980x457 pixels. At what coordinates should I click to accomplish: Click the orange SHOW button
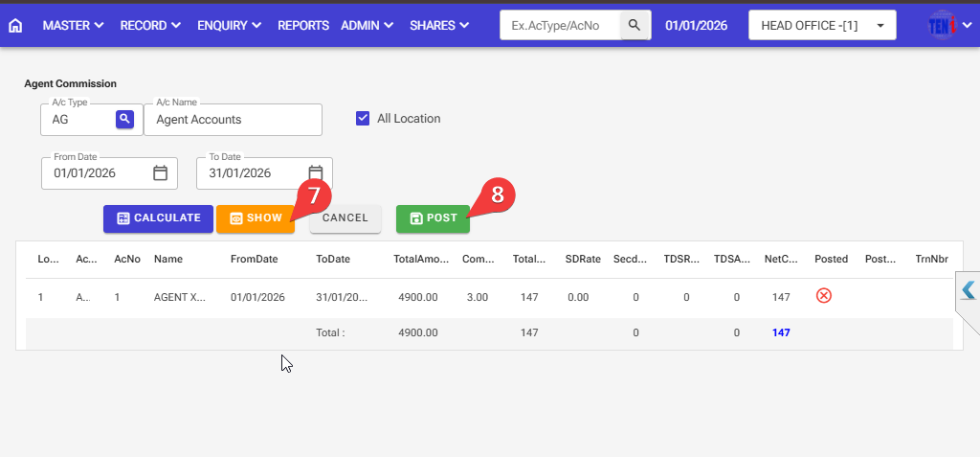[x=255, y=218]
